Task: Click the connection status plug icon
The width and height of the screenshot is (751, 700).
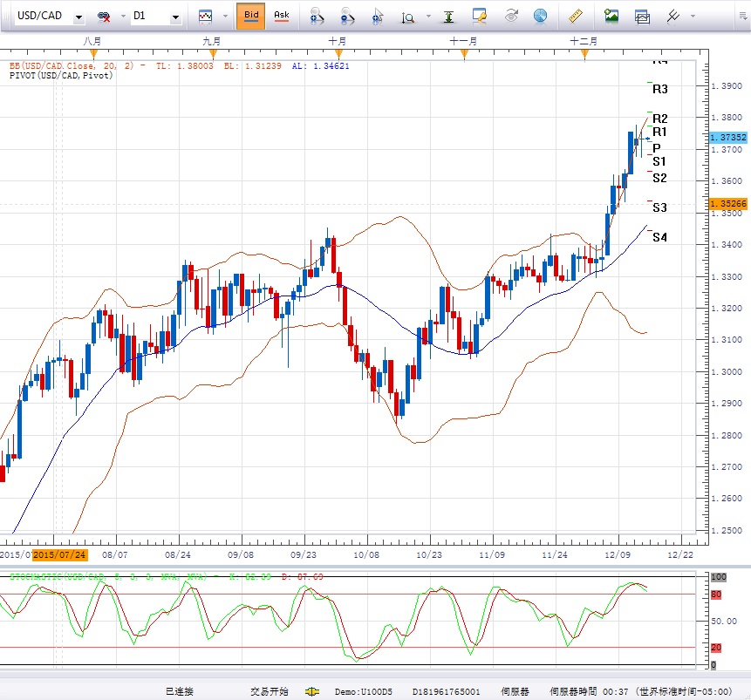Action: 311,691
